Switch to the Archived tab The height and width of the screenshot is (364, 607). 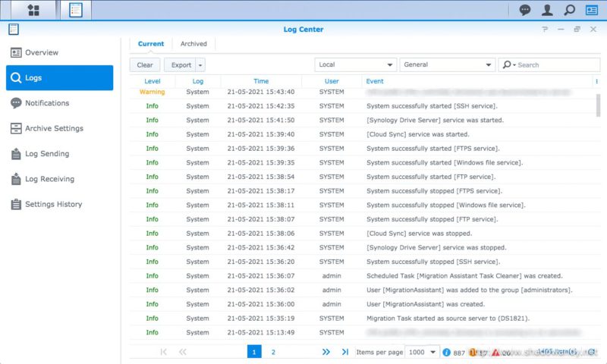(193, 44)
